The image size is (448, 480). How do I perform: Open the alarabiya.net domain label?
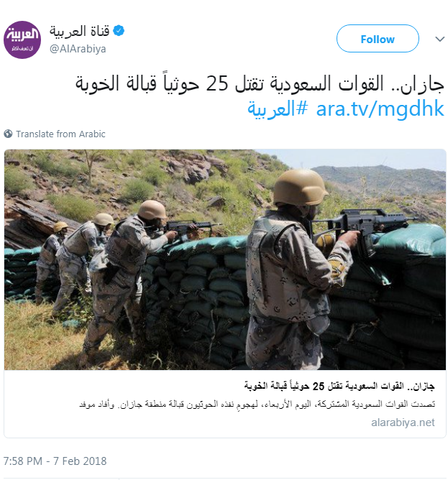pyautogui.click(x=403, y=423)
